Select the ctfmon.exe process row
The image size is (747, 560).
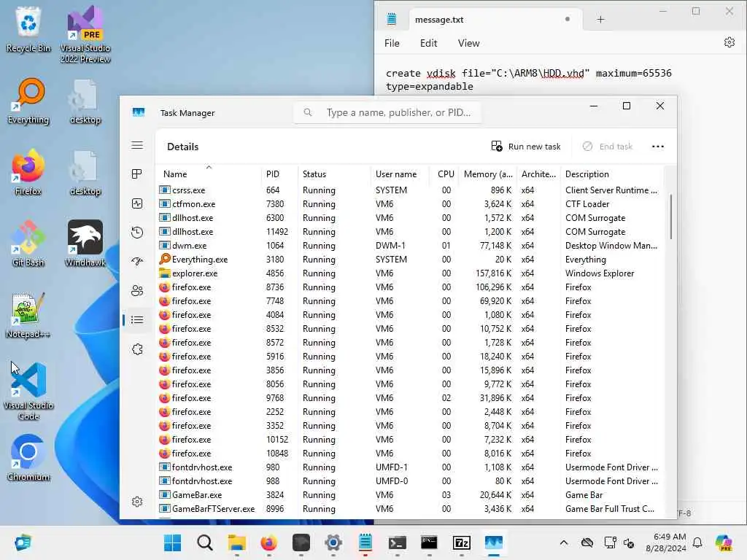(410, 204)
